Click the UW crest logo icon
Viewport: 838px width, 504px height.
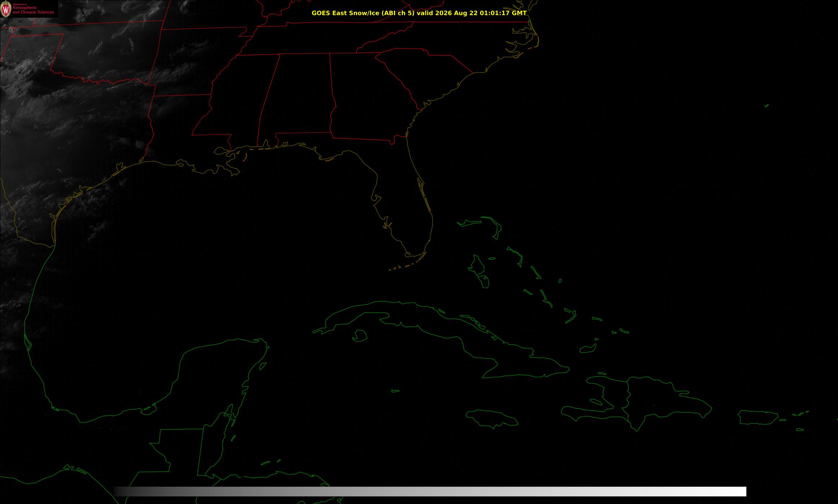tap(6, 9)
